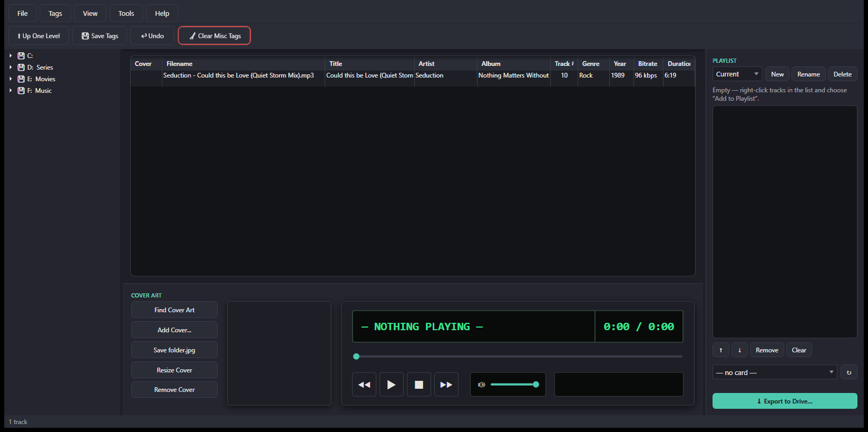
Task: Click Resize Cover button
Action: pos(174,370)
